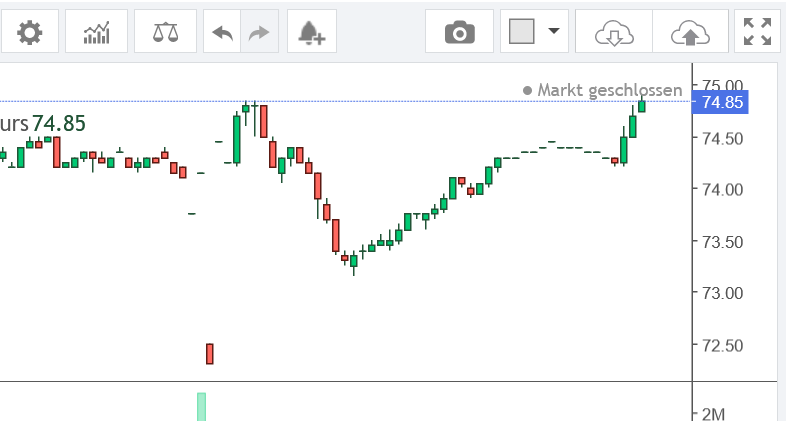Click the 72.50 price axis label
The image size is (789, 421).
coord(723,346)
